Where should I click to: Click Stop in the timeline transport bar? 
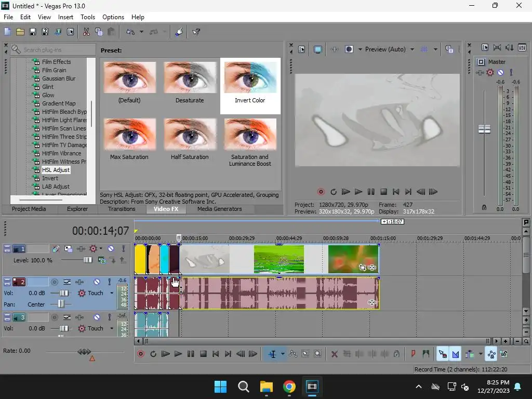coord(203,354)
